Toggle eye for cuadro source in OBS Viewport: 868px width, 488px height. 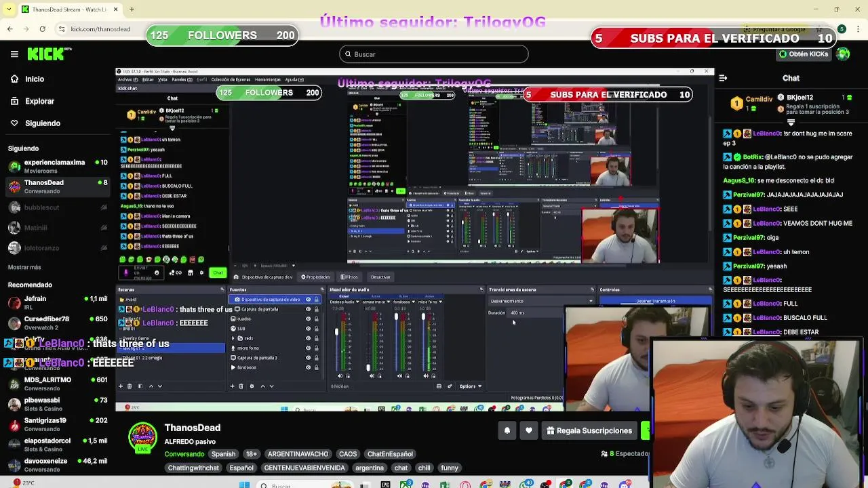309,319
